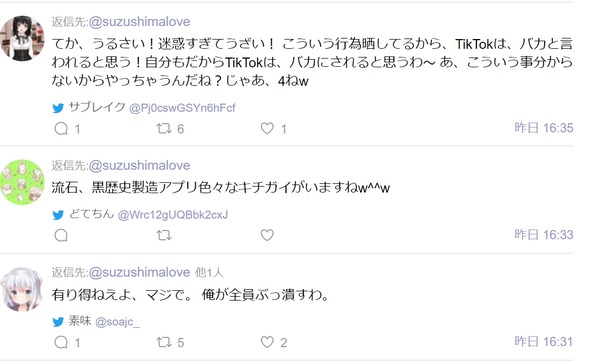Screen dimensions: 600x364
Task: Retweet the tweet by 素味
Action: 164,342
